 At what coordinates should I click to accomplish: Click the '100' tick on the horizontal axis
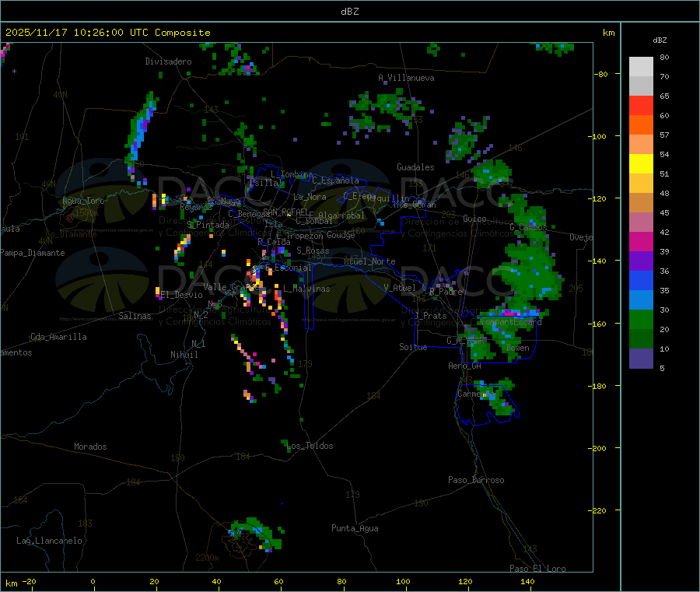pos(403,581)
